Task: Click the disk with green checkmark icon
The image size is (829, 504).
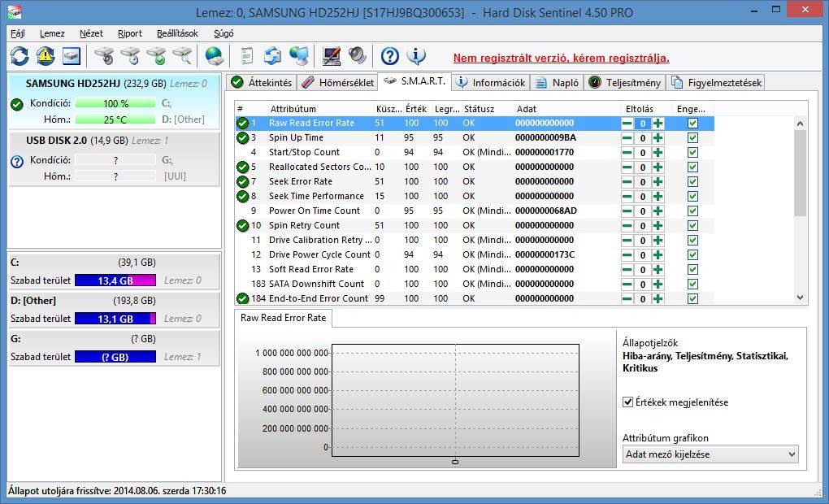Action: [x=157, y=55]
